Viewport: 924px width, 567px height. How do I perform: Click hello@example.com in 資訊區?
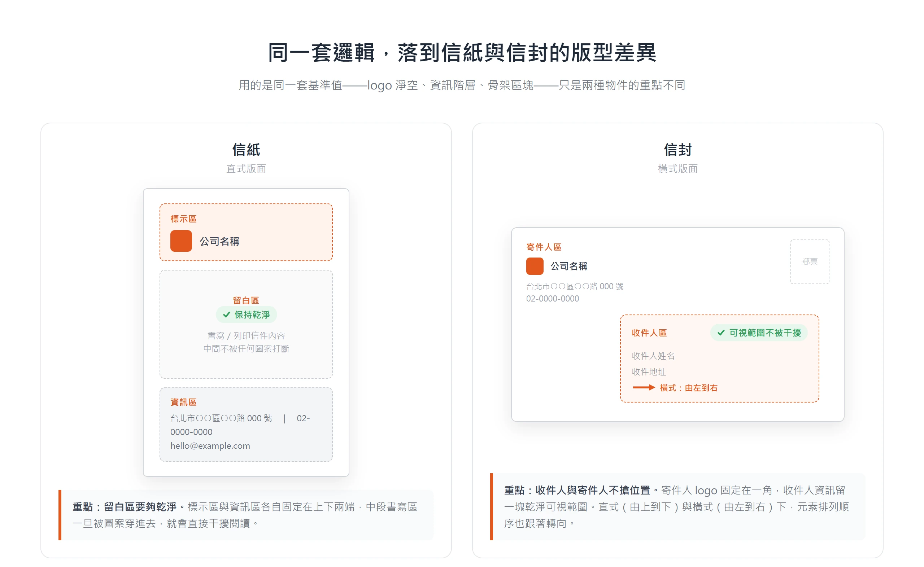point(210,446)
